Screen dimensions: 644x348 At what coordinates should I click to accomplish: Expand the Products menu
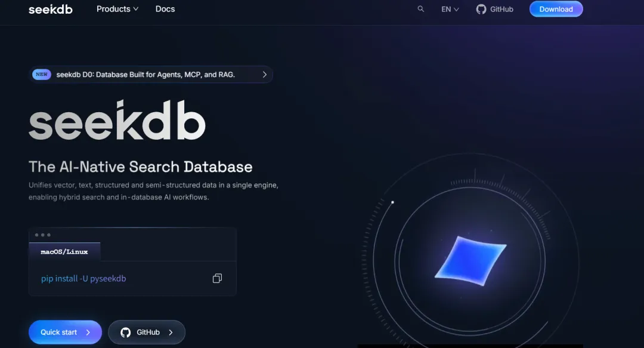[117, 9]
